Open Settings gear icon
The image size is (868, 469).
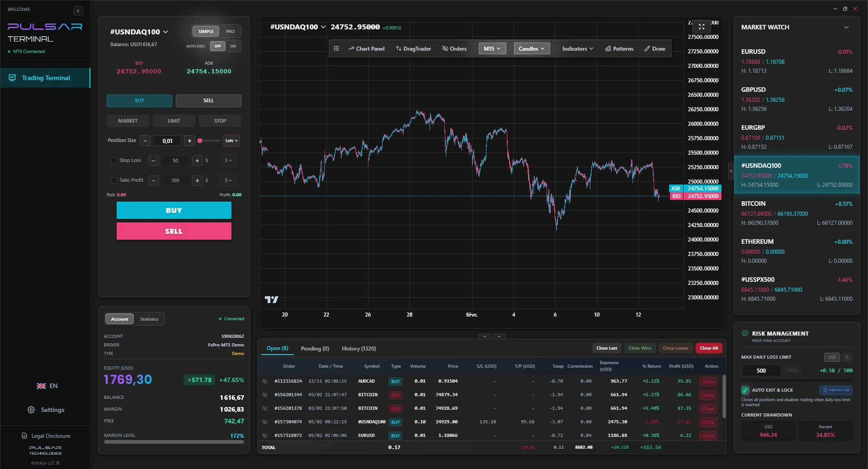point(31,410)
